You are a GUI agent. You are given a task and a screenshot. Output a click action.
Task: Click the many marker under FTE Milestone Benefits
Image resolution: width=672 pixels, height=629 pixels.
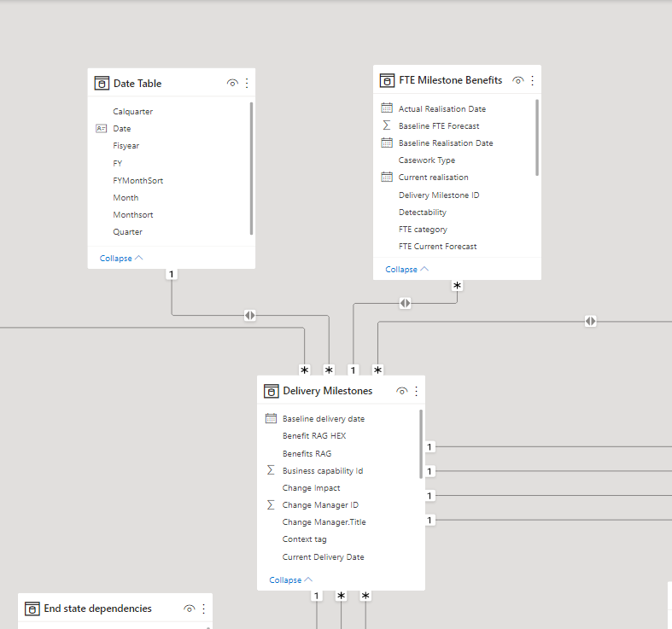pyautogui.click(x=458, y=285)
